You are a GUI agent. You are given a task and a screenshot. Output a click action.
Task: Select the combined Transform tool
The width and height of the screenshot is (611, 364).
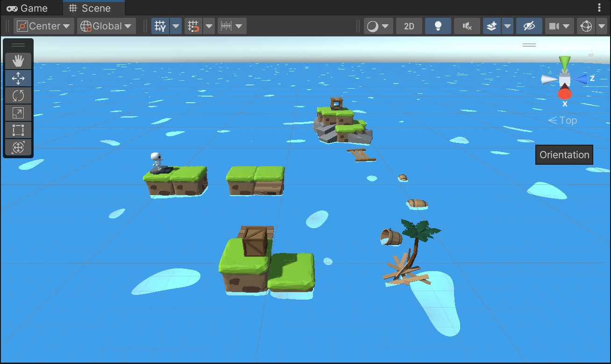pos(18,147)
